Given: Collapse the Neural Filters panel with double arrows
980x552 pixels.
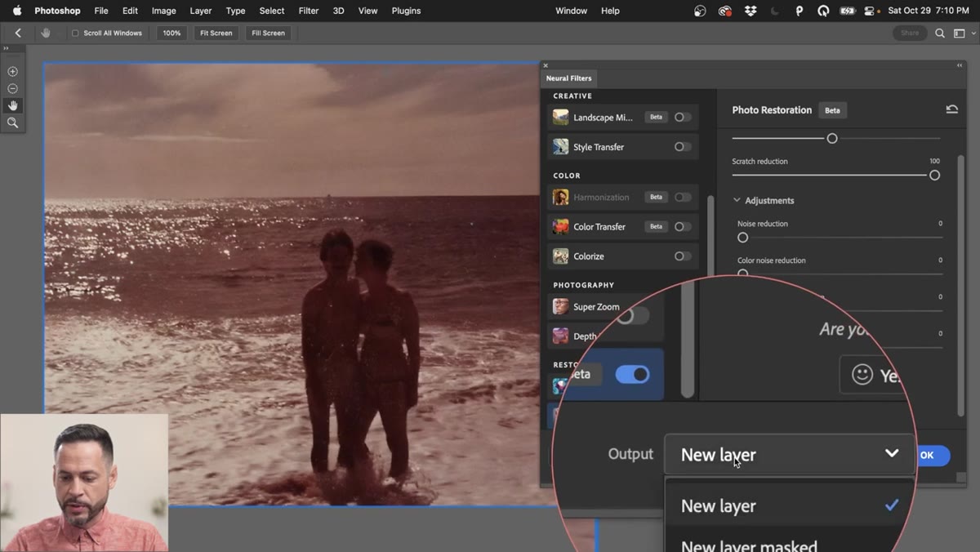Looking at the screenshot, I should tap(960, 65).
